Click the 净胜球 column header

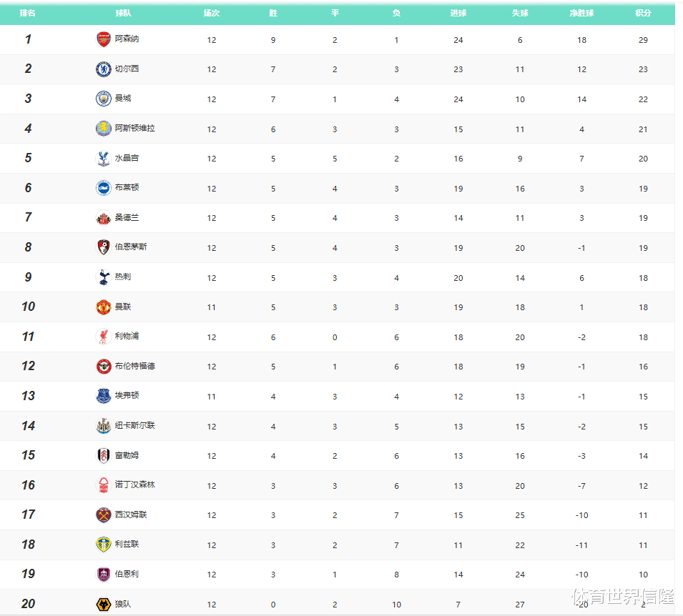tap(581, 13)
